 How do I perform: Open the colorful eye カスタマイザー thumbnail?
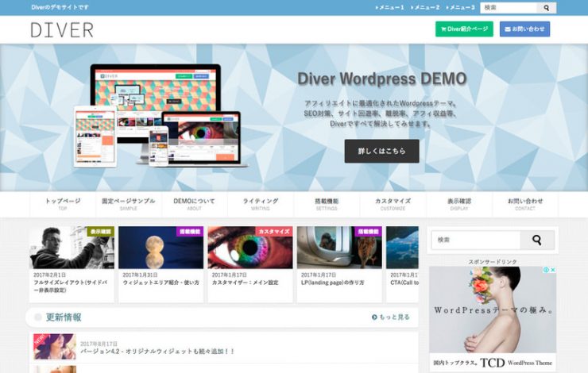pyautogui.click(x=250, y=248)
